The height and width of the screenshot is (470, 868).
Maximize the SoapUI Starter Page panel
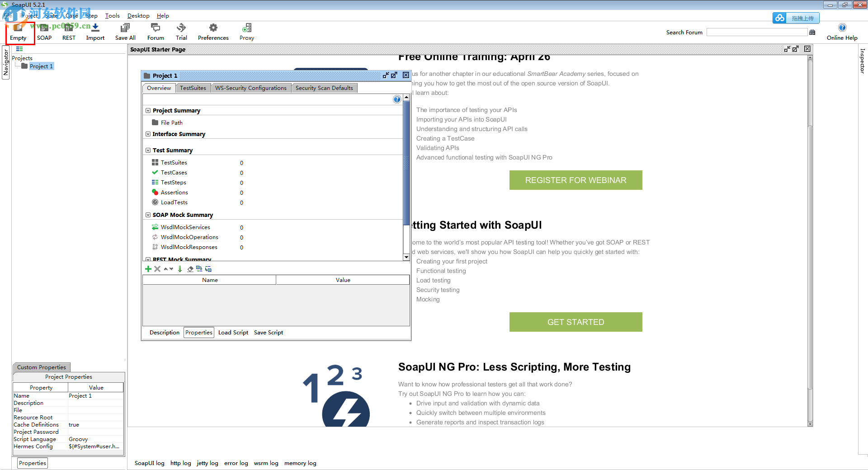[796, 49]
